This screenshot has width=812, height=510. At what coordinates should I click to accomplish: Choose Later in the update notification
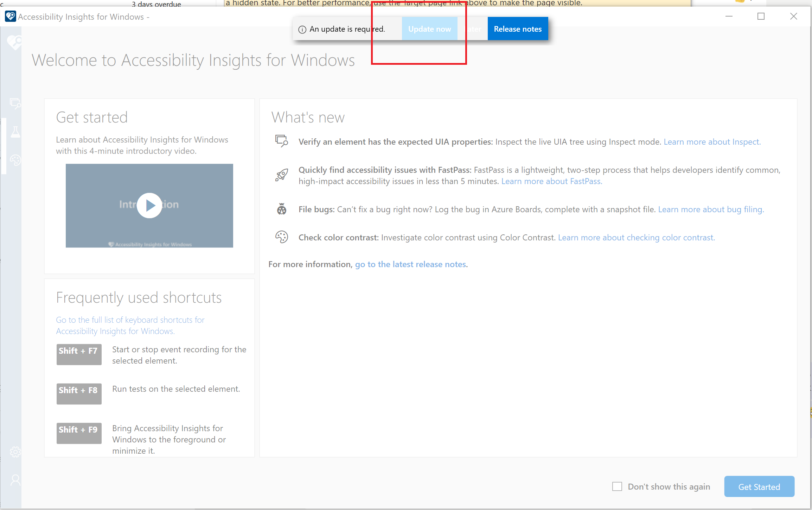click(x=473, y=29)
